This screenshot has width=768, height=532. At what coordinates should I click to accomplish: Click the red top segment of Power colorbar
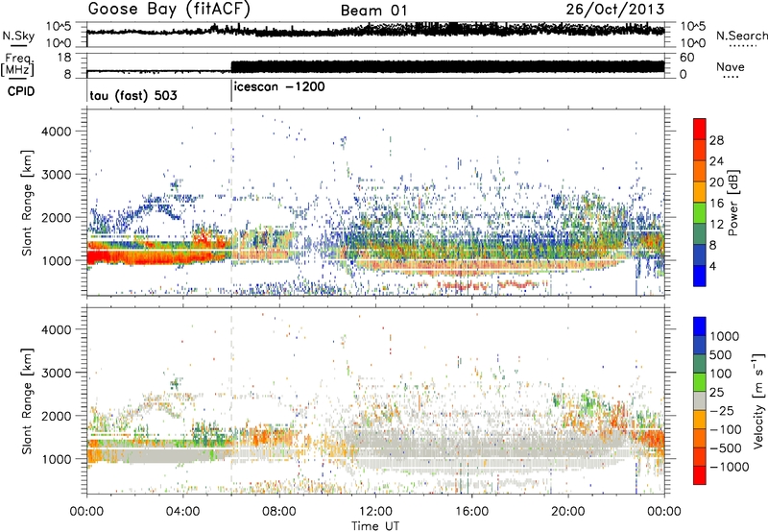[x=700, y=129]
